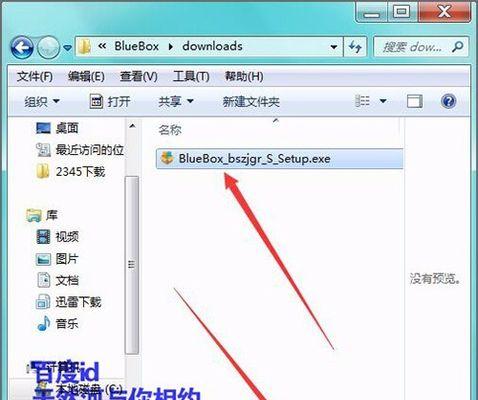Go back with the Back arrow button
The height and width of the screenshot is (400, 478).
(22, 48)
